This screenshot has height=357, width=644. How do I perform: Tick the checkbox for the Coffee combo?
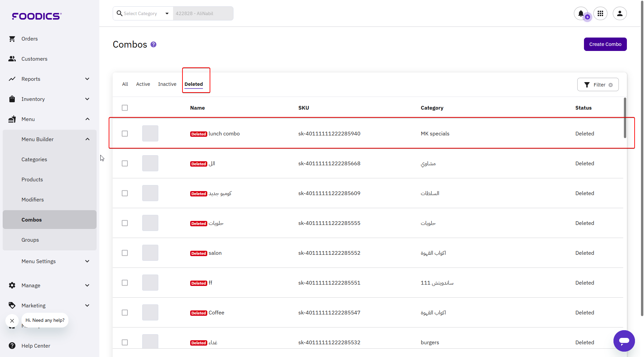[125, 313]
